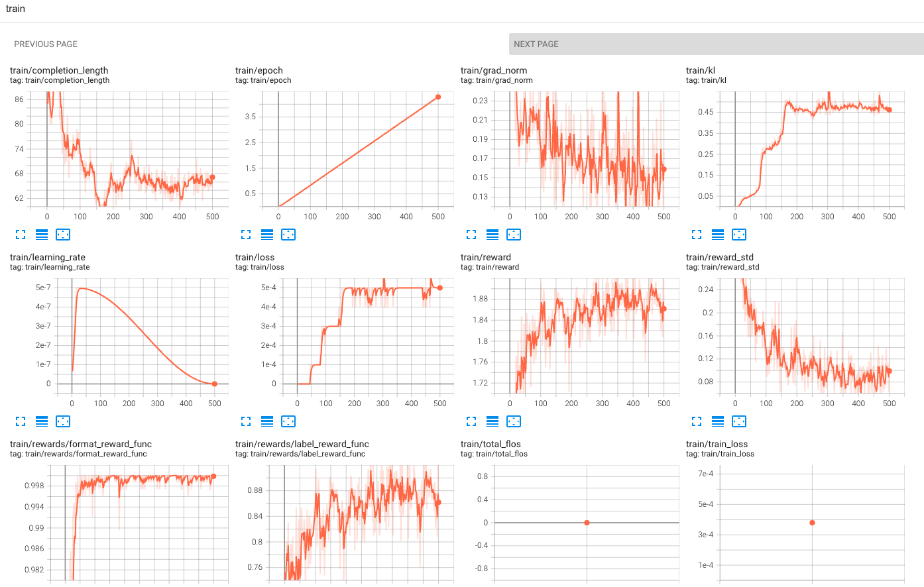Expand the train/epoch chart to full size
This screenshot has height=587, width=924.
pos(246,235)
